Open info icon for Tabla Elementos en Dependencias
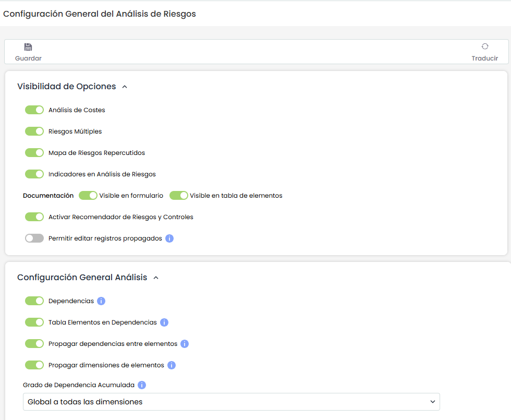511x420 pixels. pos(164,322)
